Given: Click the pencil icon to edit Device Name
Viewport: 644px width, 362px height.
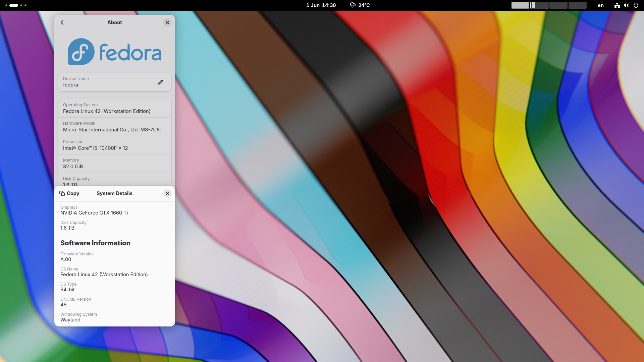Looking at the screenshot, I should (x=161, y=82).
